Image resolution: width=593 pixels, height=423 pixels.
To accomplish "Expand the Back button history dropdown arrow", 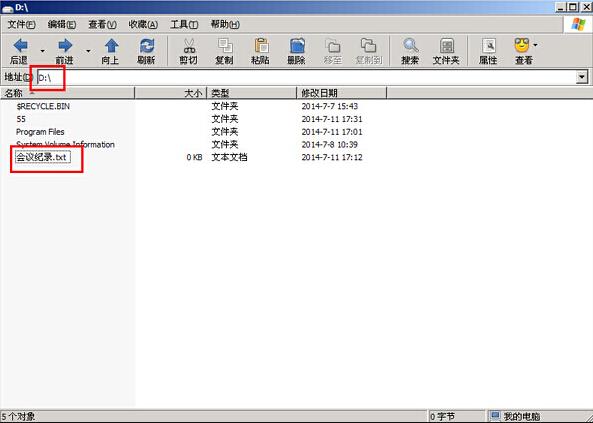I will (42, 51).
